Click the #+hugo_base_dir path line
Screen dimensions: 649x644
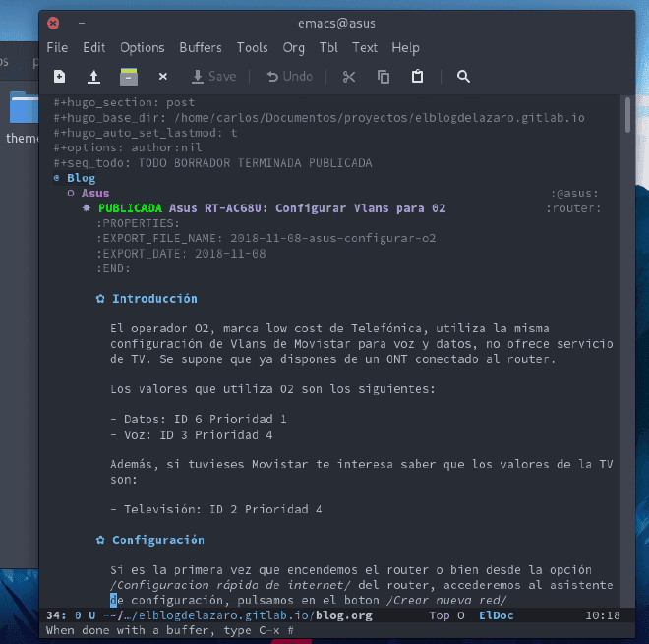click(x=320, y=118)
